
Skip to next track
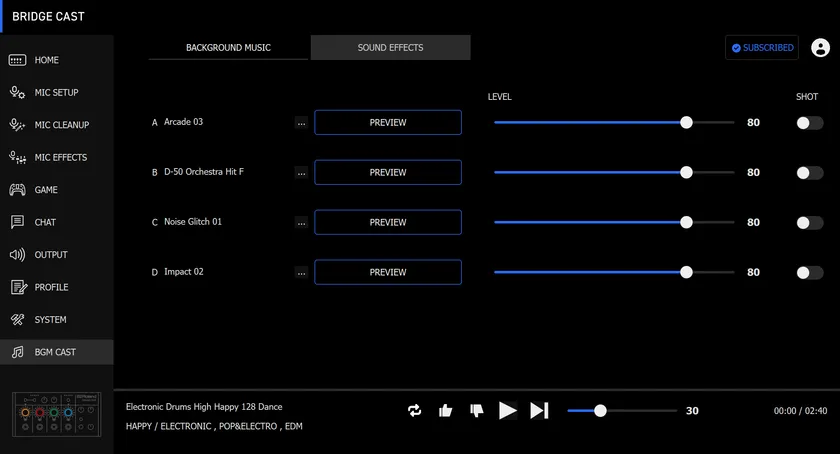[539, 410]
